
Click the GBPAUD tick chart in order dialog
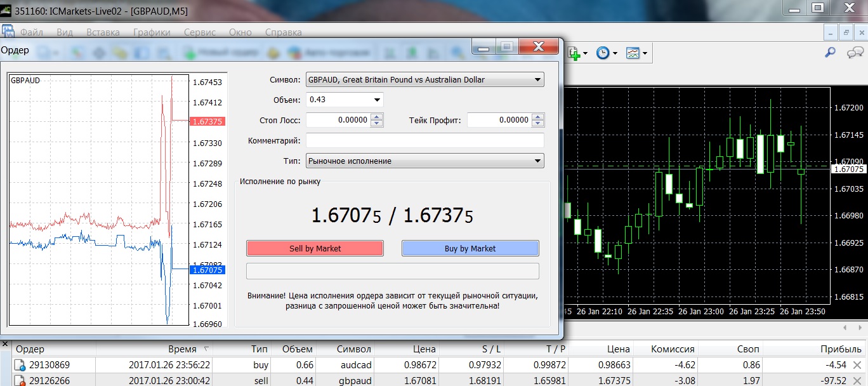pos(98,200)
